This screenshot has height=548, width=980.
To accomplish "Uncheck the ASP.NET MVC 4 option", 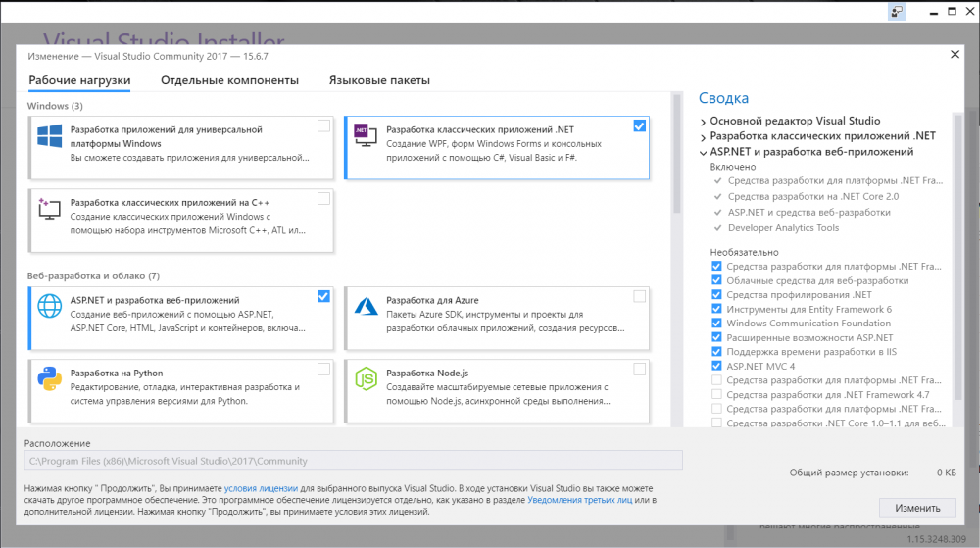I will pos(716,366).
